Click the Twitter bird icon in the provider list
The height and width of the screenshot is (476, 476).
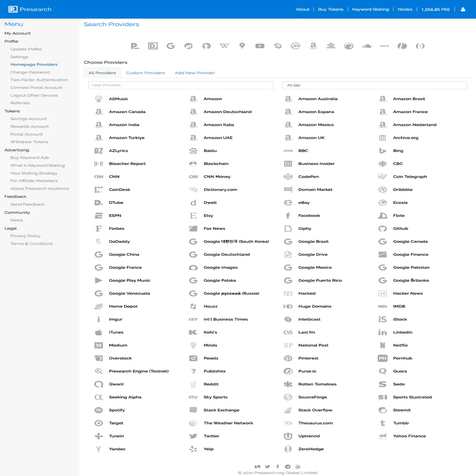click(193, 436)
